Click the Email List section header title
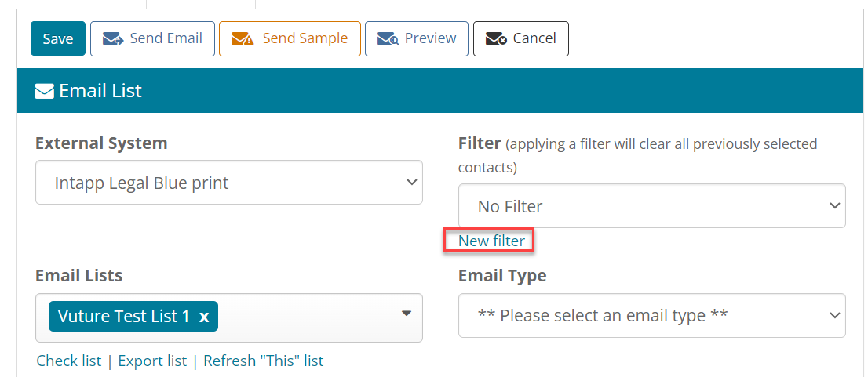Viewport: 868px width, 377px height. pyautogui.click(x=100, y=91)
